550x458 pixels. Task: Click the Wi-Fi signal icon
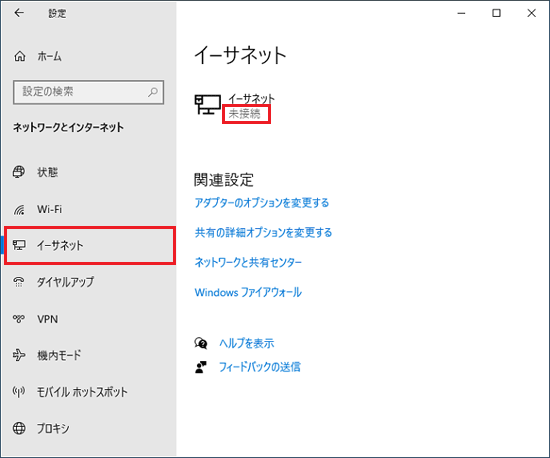(x=19, y=209)
